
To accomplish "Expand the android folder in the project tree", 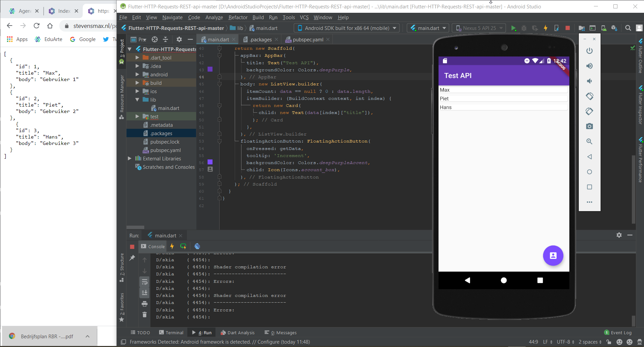I will click(x=137, y=75).
